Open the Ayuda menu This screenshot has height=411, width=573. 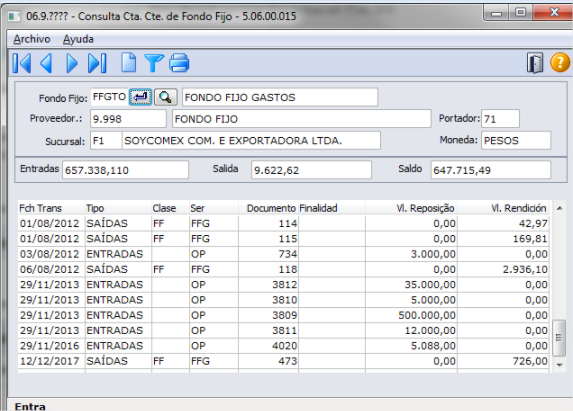coord(78,39)
